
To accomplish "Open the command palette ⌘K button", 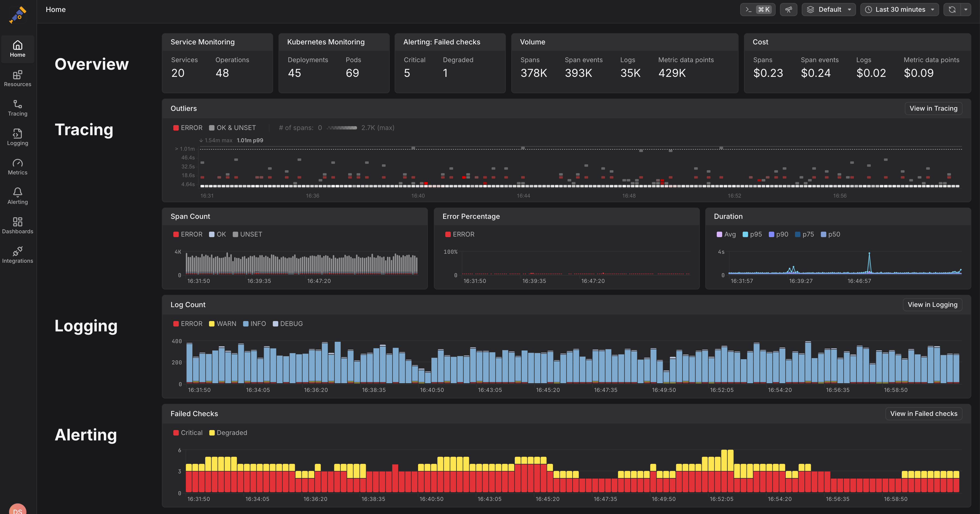I will point(757,10).
